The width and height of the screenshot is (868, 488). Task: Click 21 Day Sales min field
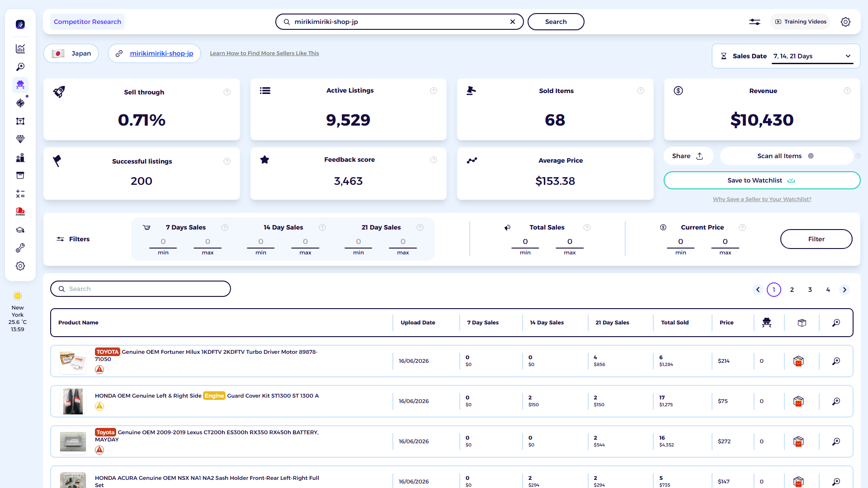(x=359, y=242)
